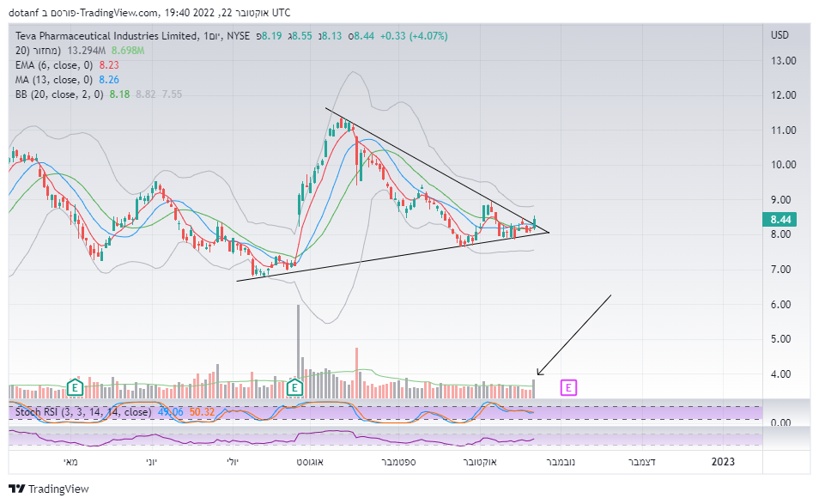Click the purple upcoming earnings E marker

[568, 387]
